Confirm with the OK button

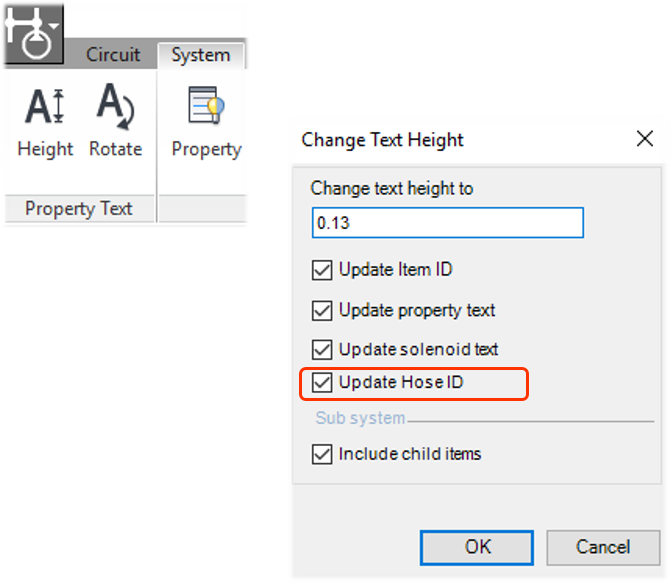476,548
